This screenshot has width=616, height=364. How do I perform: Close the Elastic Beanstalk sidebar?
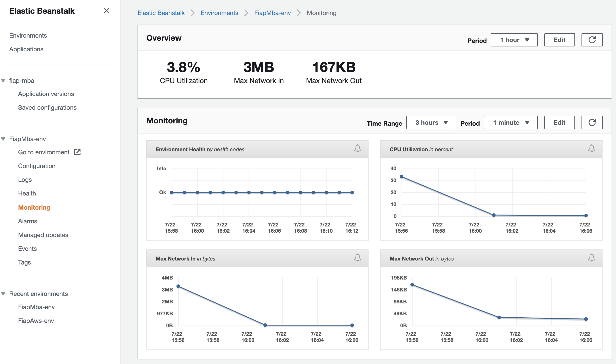point(106,11)
